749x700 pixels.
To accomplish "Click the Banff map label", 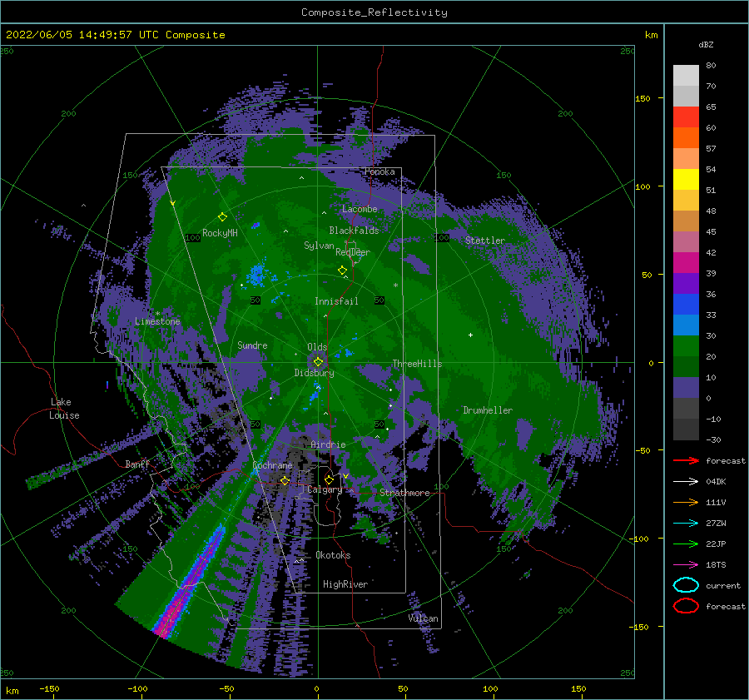I will (137, 464).
